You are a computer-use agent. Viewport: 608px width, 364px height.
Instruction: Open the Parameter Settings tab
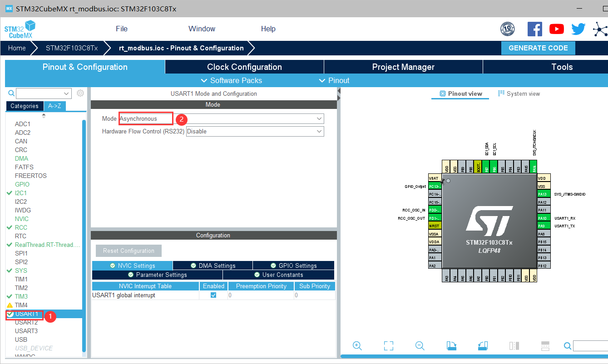click(157, 275)
